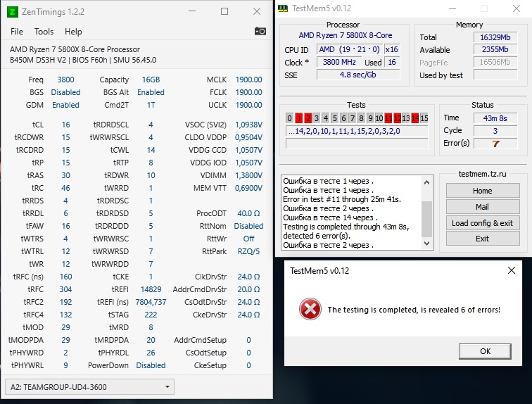Screen dimensions: 532x404
Task: Click the red error icon in dialog
Action: [x=310, y=309]
